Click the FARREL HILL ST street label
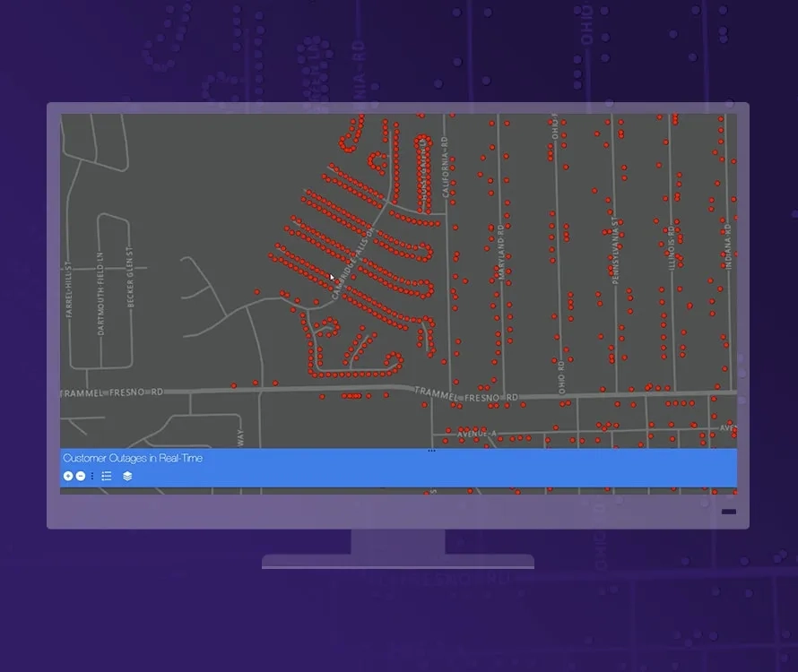Image resolution: width=798 pixels, height=672 pixels. pos(69,289)
